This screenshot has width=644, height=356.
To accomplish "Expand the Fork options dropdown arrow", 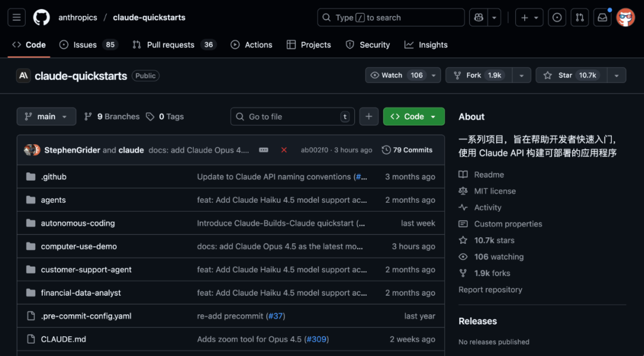I will pos(522,75).
